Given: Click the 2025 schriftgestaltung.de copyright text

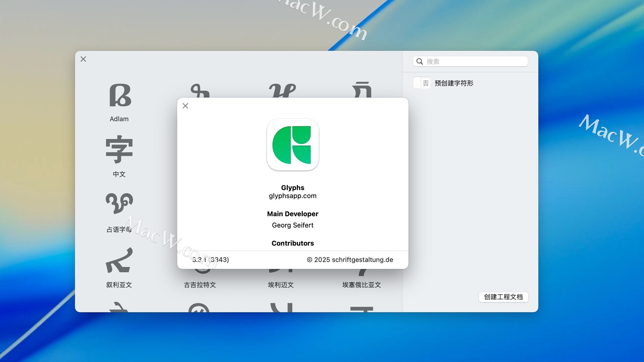Looking at the screenshot, I should coord(350,260).
